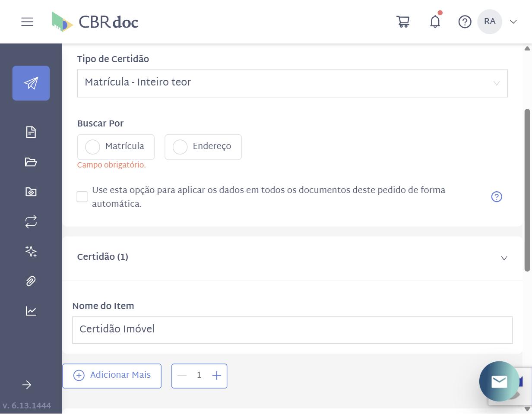Viewport: 532px width, 414px height.
Task: Click the recurring arrows icon in sidebar
Action: pos(31,221)
